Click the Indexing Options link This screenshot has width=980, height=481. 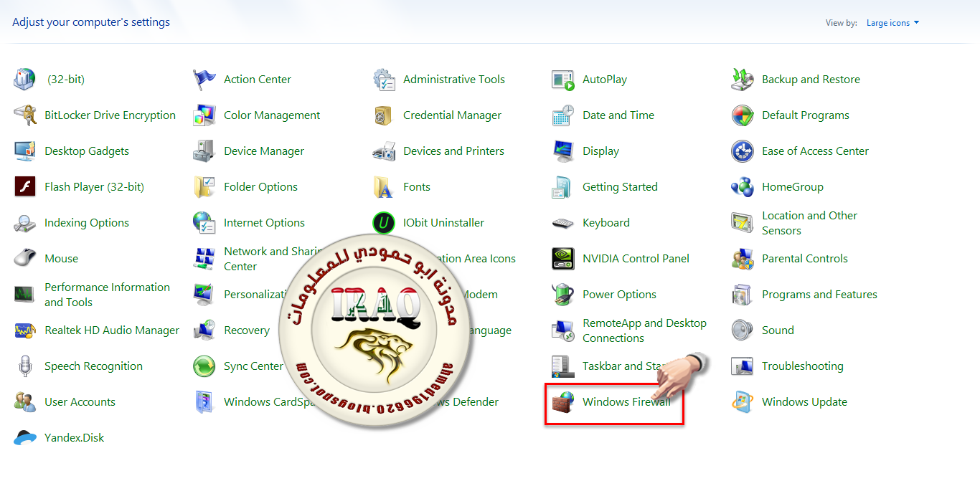click(87, 223)
